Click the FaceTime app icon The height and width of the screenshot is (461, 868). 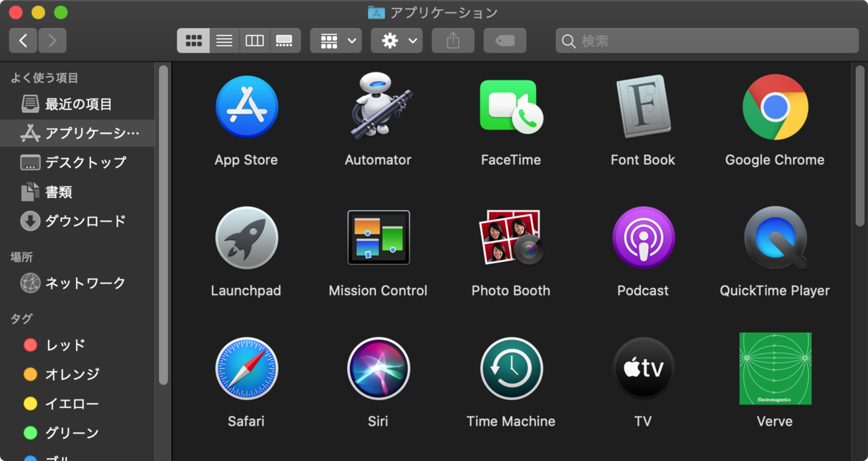511,107
